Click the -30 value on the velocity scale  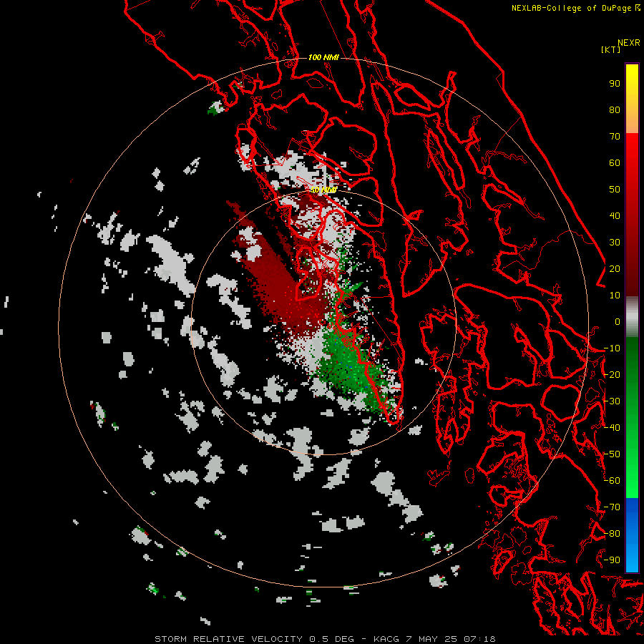click(x=612, y=401)
